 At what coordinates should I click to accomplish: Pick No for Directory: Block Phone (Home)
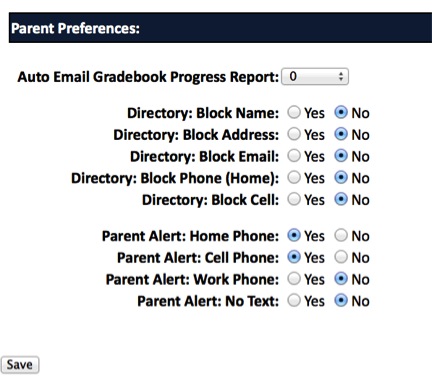pyautogui.click(x=341, y=178)
